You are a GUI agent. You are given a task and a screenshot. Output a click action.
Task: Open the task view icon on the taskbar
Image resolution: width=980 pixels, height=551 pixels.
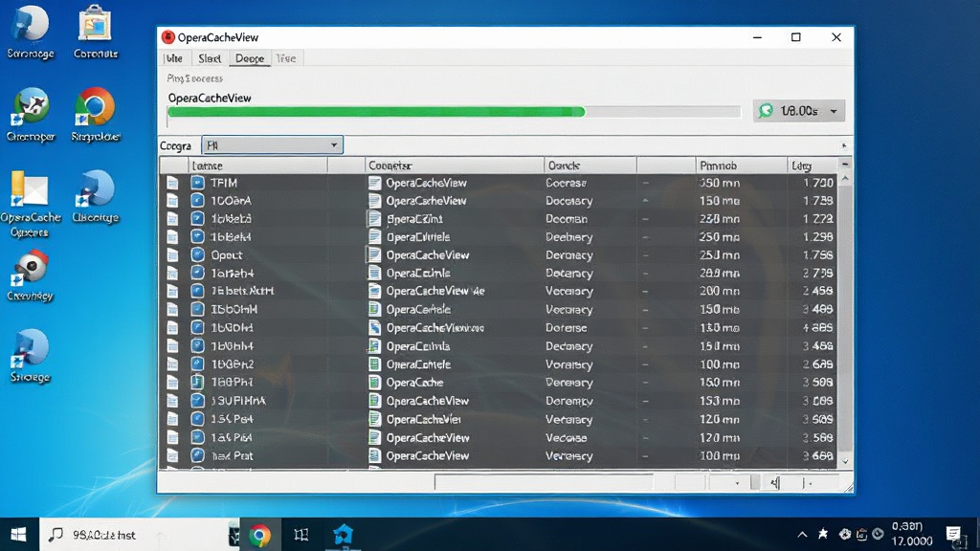[301, 535]
